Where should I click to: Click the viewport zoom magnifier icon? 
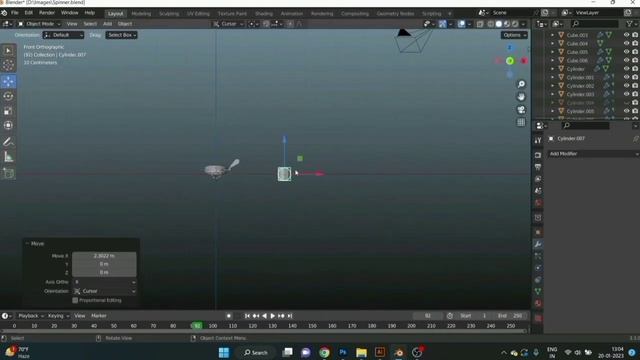[x=521, y=84]
